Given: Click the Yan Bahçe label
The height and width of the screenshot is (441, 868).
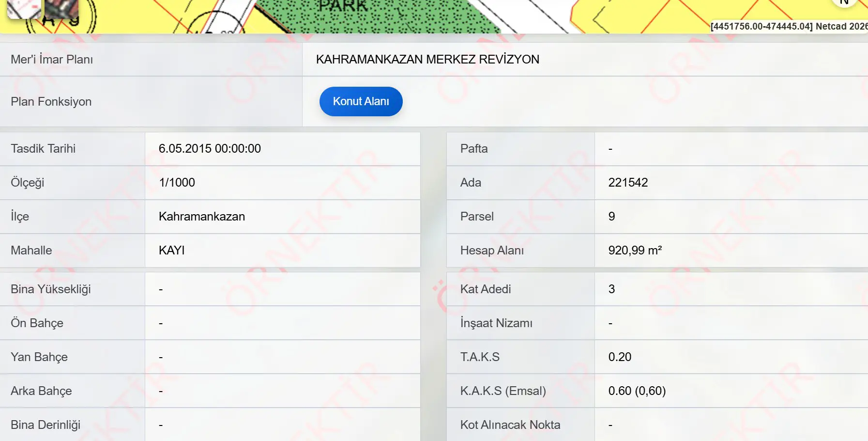Looking at the screenshot, I should pos(39,357).
